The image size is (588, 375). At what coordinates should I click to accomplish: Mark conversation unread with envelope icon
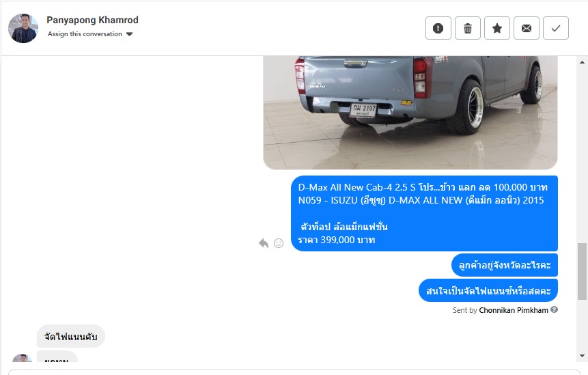(x=527, y=28)
